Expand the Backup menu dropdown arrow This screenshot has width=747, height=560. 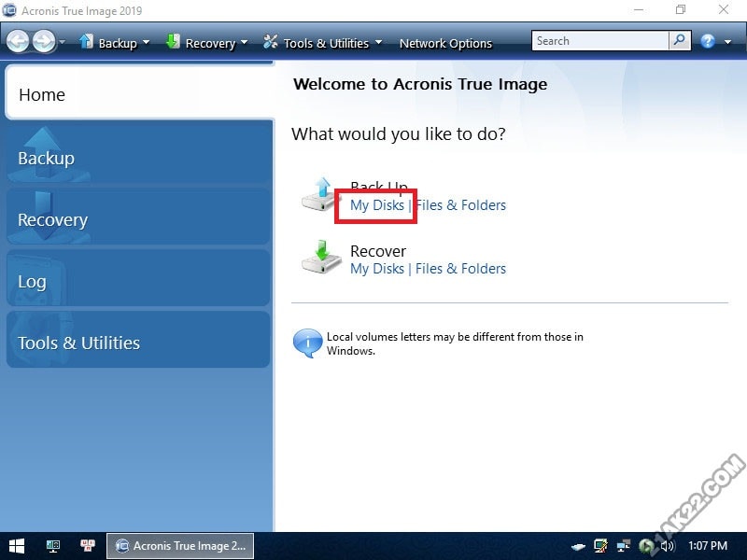146,42
